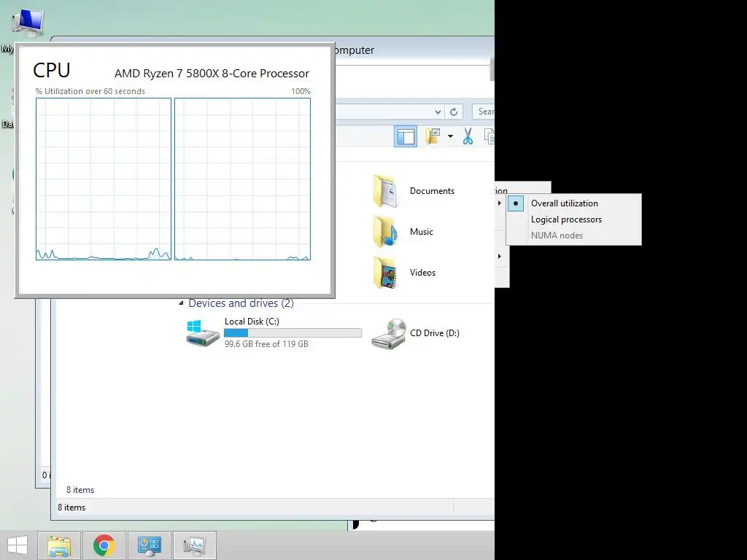The image size is (747, 560).
Task: Launch Google Chrome from taskbar
Action: point(104,545)
